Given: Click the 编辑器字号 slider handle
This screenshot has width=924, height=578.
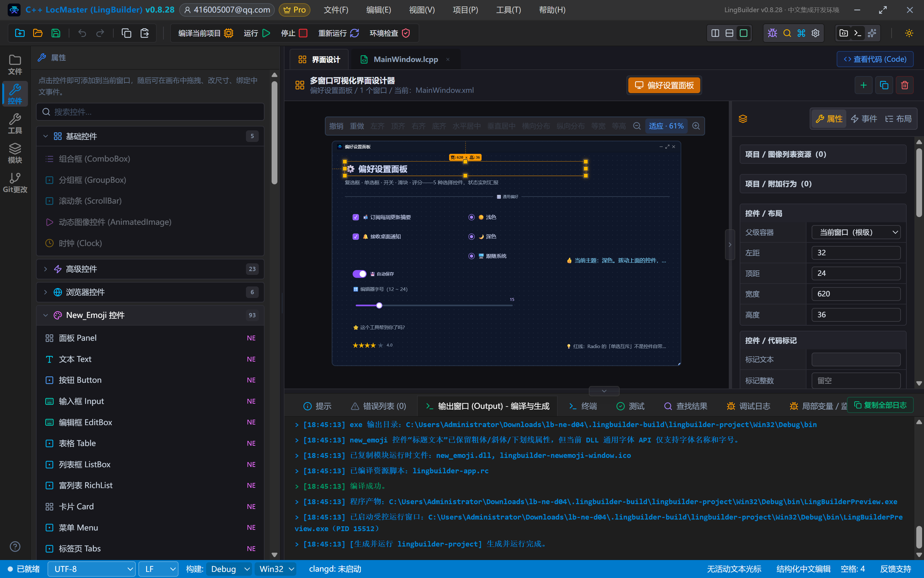Looking at the screenshot, I should [379, 305].
